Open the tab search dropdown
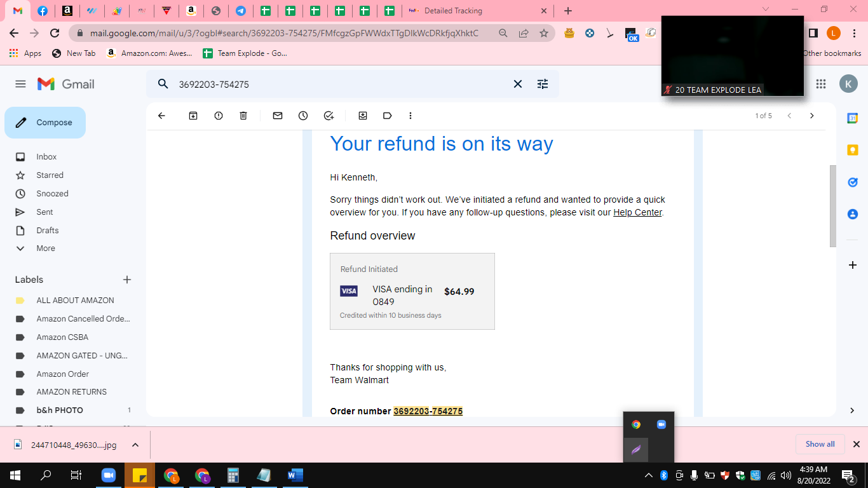The height and width of the screenshot is (488, 868). point(766,9)
